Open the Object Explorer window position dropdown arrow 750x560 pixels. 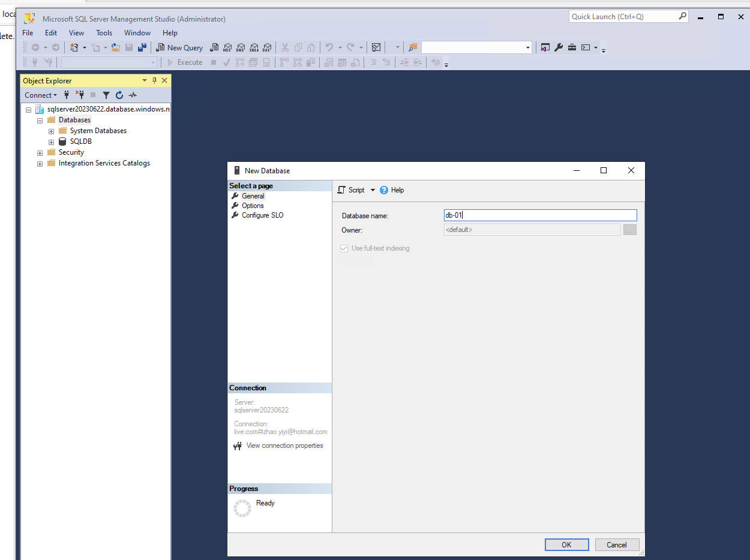click(x=144, y=80)
